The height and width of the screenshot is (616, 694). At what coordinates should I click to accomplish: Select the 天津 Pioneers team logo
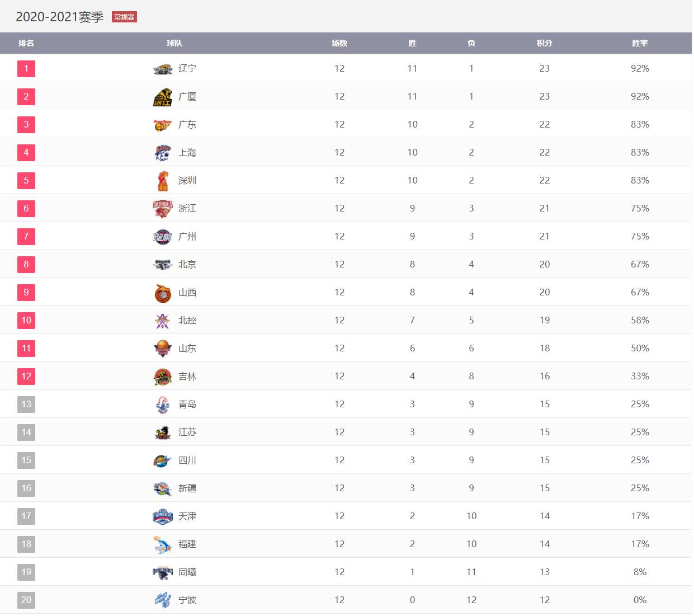coord(163,516)
